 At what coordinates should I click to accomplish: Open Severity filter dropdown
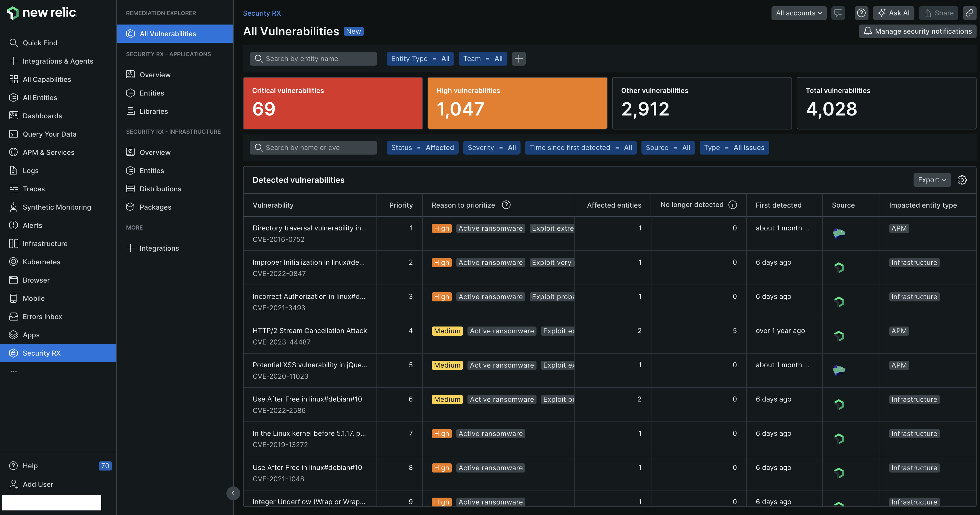[x=491, y=148]
